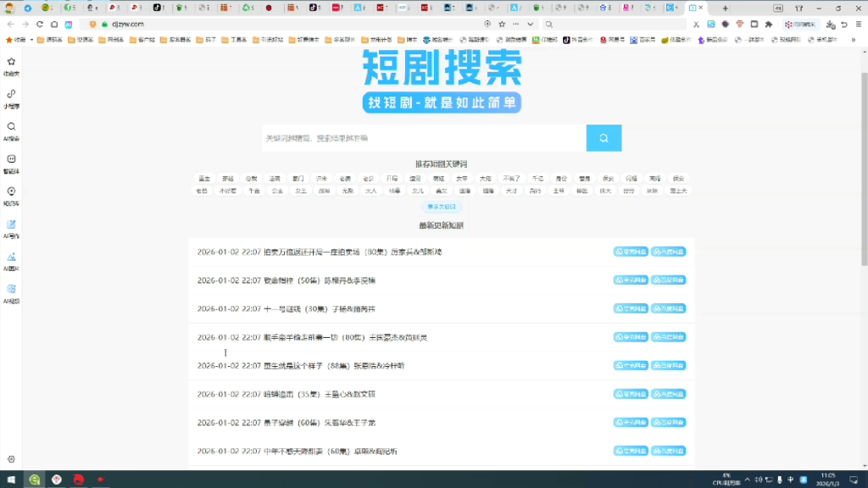Open the 百度网盘 link for 救命稻草 drama
868x488 pixels.
click(669, 280)
